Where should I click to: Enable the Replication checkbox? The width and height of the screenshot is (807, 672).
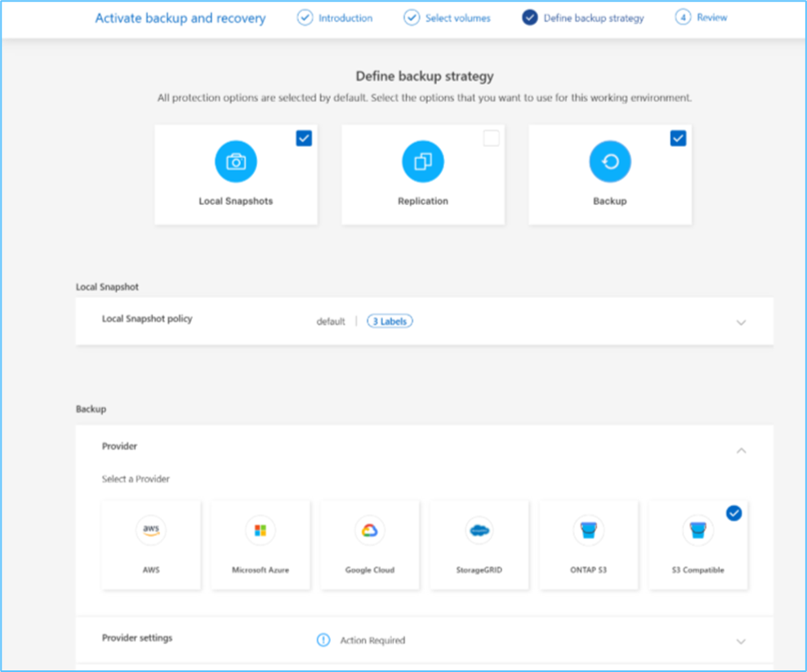pyautogui.click(x=491, y=139)
